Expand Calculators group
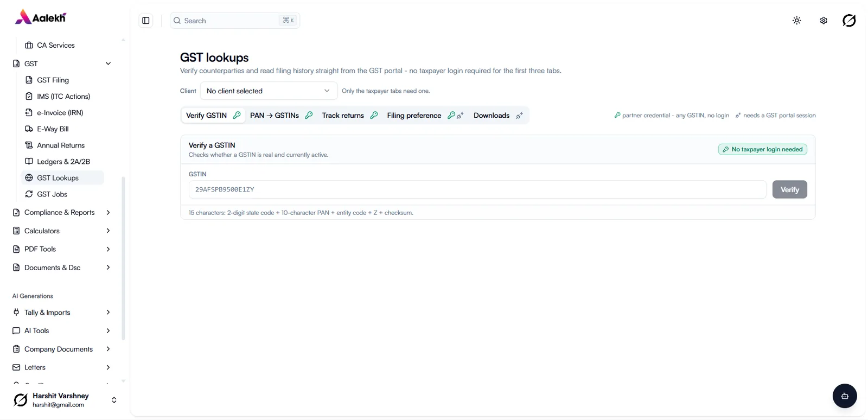 point(62,231)
